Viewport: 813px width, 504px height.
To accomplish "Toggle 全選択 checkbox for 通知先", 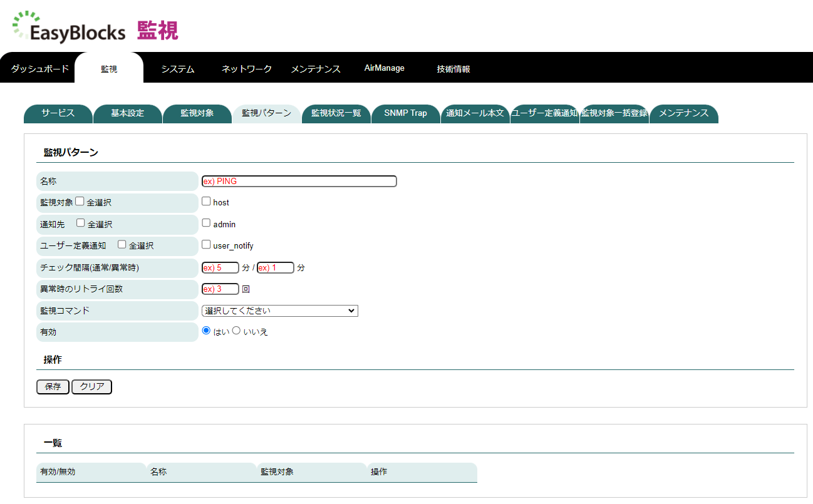I will click(80, 223).
